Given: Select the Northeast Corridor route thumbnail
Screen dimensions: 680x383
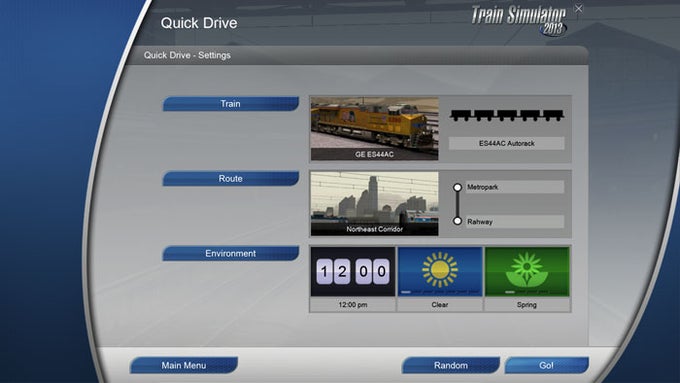Looking at the screenshot, I should (375, 203).
